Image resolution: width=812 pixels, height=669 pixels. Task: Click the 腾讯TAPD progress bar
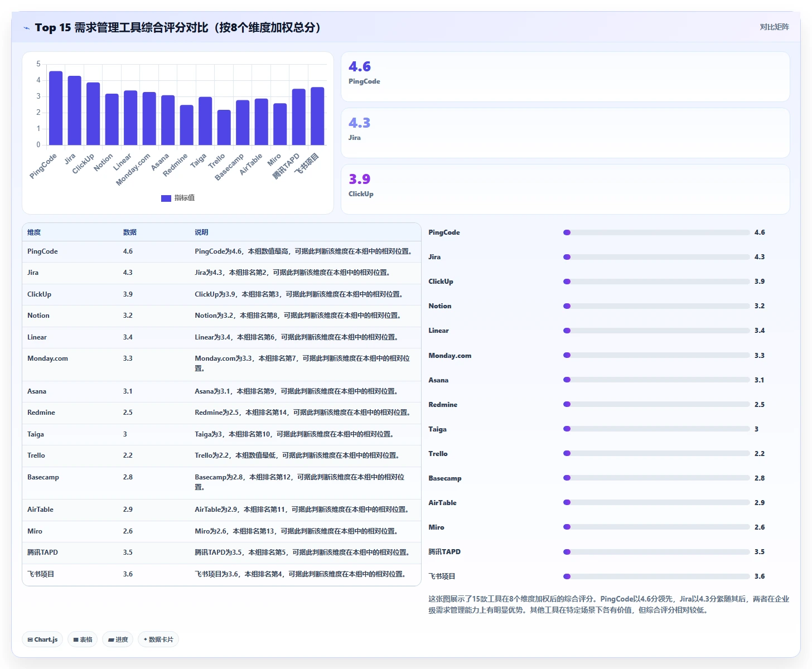pyautogui.click(x=656, y=552)
